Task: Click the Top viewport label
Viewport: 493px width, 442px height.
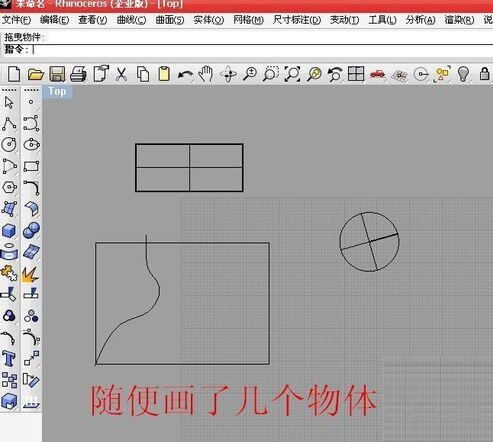Action: click(x=57, y=91)
